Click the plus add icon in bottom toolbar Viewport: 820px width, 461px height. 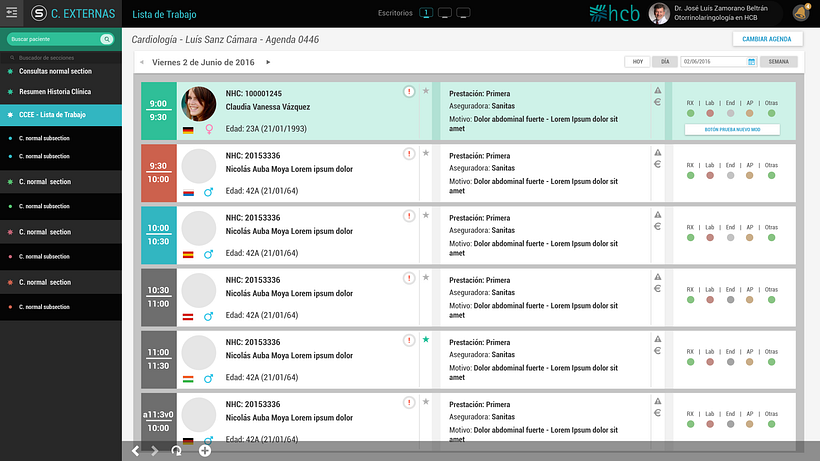[205, 451]
